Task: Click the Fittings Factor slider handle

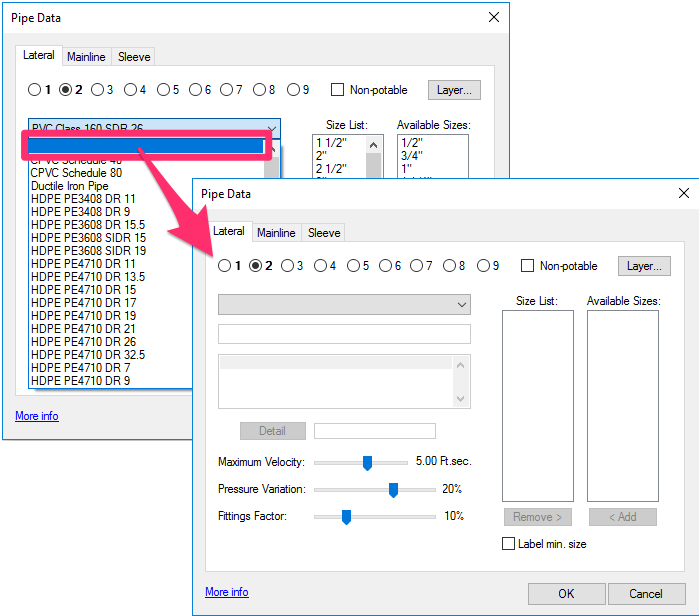Action: (346, 517)
